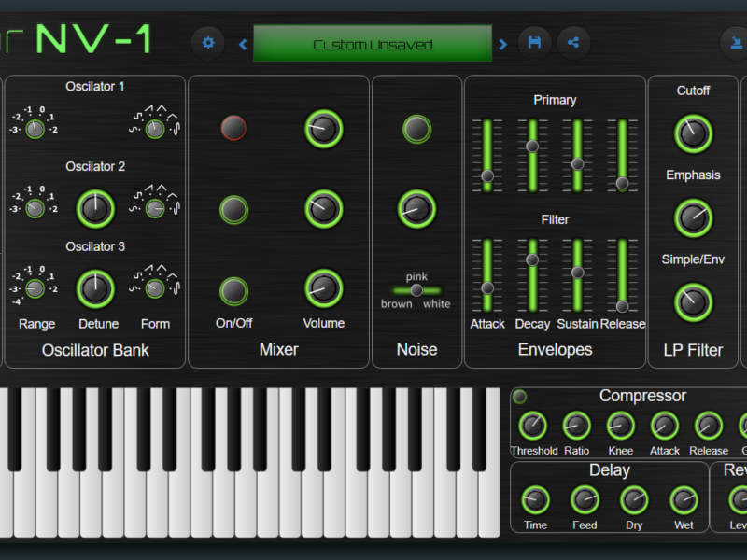
Task: Click the Oscillator 2 Detune knob
Action: 95,209
